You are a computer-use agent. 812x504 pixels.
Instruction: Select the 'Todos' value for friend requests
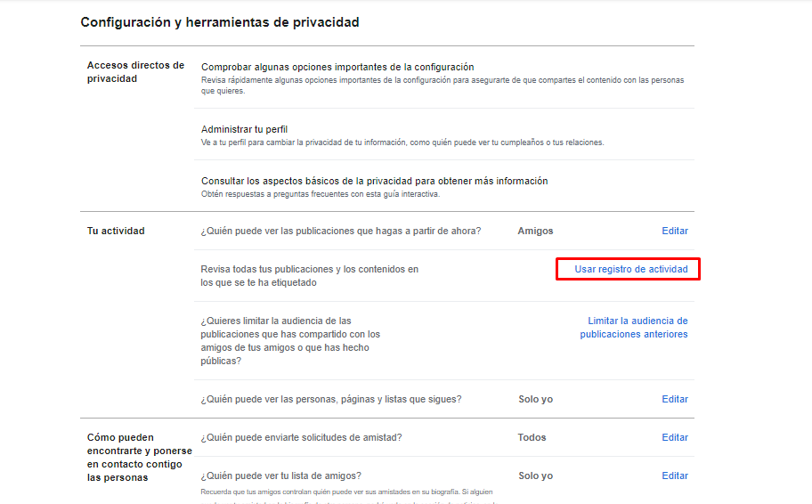coord(532,437)
